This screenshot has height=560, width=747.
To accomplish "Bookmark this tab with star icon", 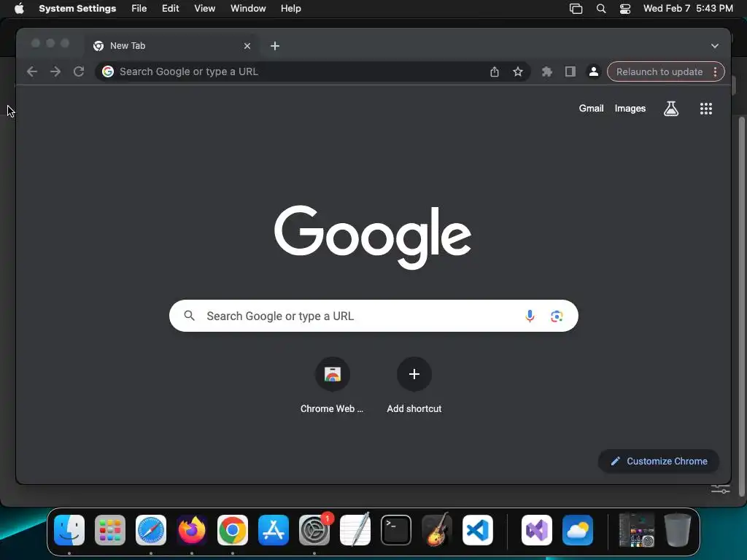I will pyautogui.click(x=518, y=71).
